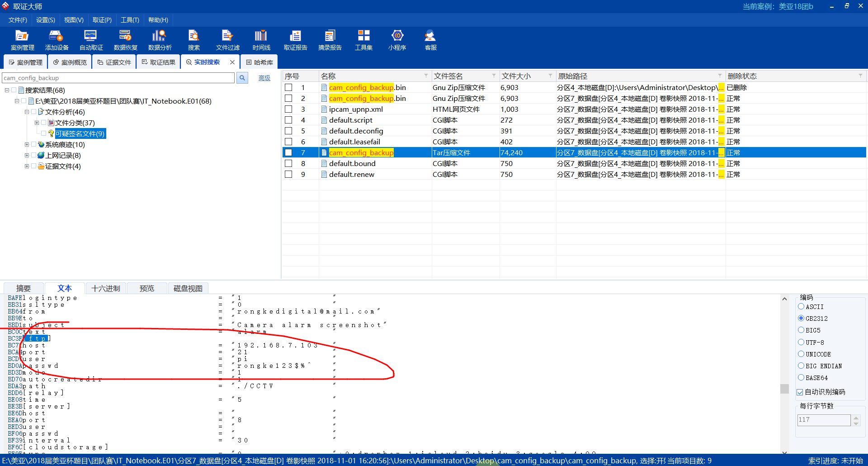
Task: Switch to the 哈希库 tab
Action: coord(259,62)
